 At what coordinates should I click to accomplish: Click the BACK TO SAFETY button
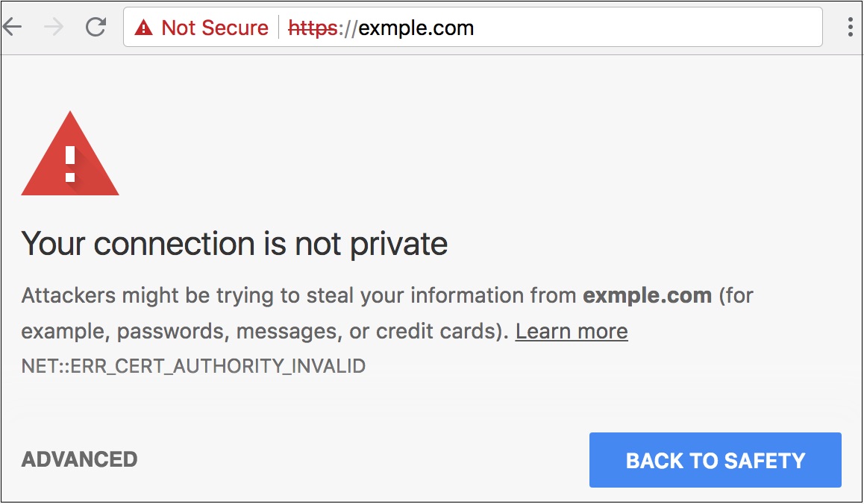(715, 460)
